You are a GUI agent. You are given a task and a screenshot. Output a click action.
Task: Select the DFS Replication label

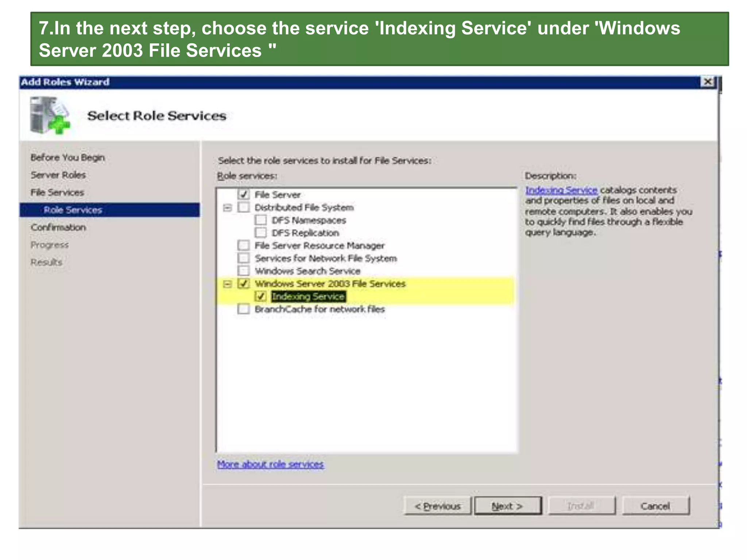coord(305,233)
